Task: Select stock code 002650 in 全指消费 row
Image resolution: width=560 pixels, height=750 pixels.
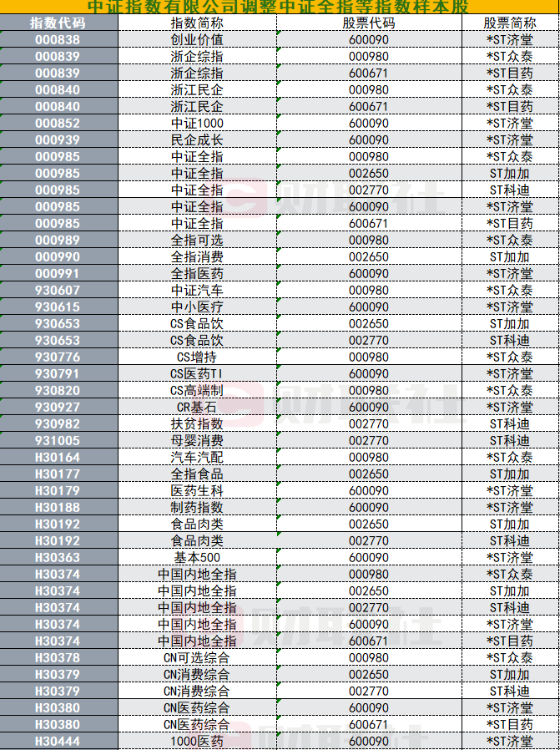Action: click(369, 257)
